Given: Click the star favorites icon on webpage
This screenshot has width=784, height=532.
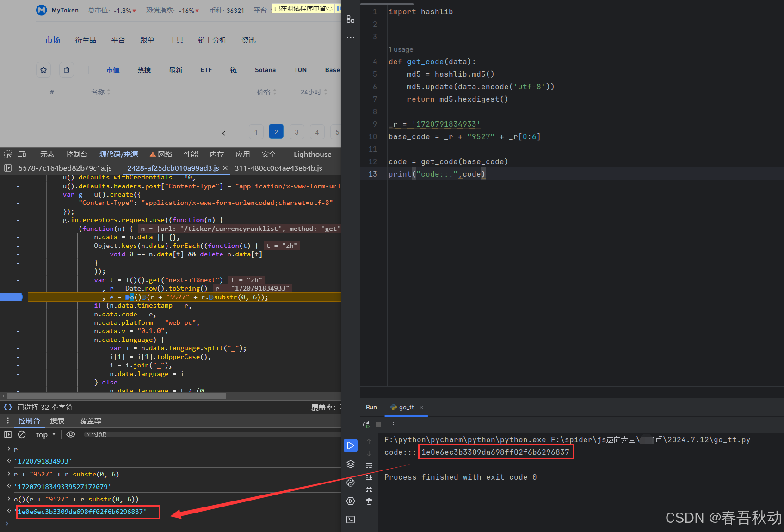Looking at the screenshot, I should coord(43,70).
